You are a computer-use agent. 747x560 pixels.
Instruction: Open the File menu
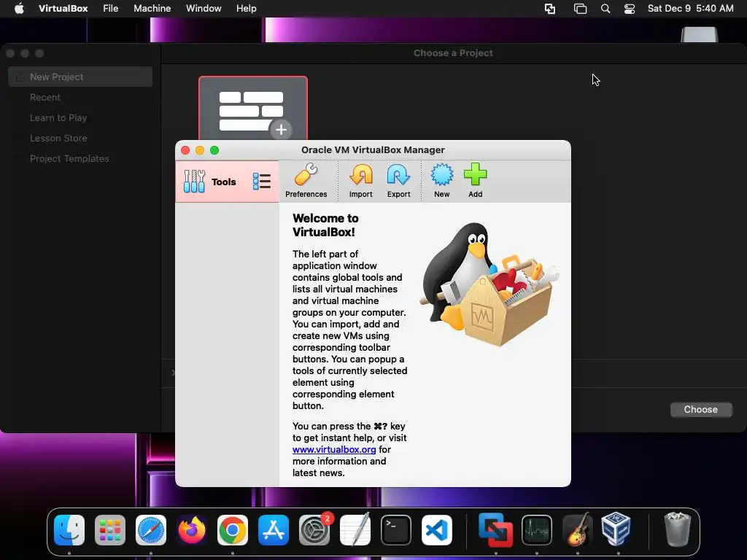pos(111,9)
